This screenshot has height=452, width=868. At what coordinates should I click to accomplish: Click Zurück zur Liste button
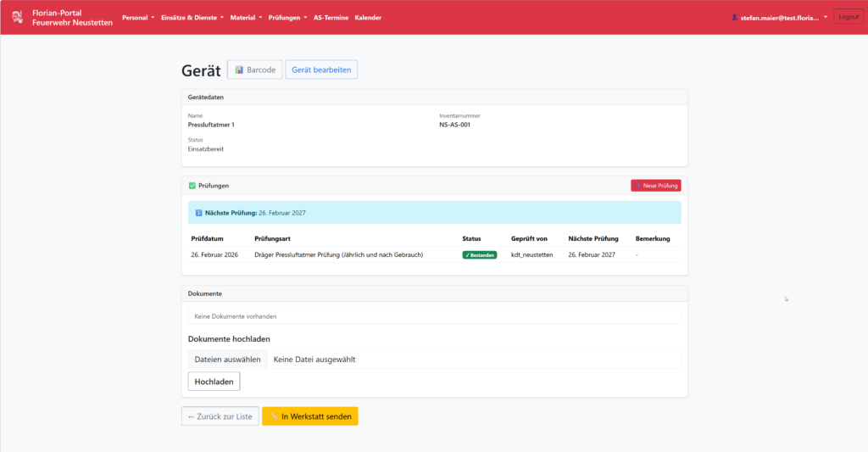pos(220,416)
